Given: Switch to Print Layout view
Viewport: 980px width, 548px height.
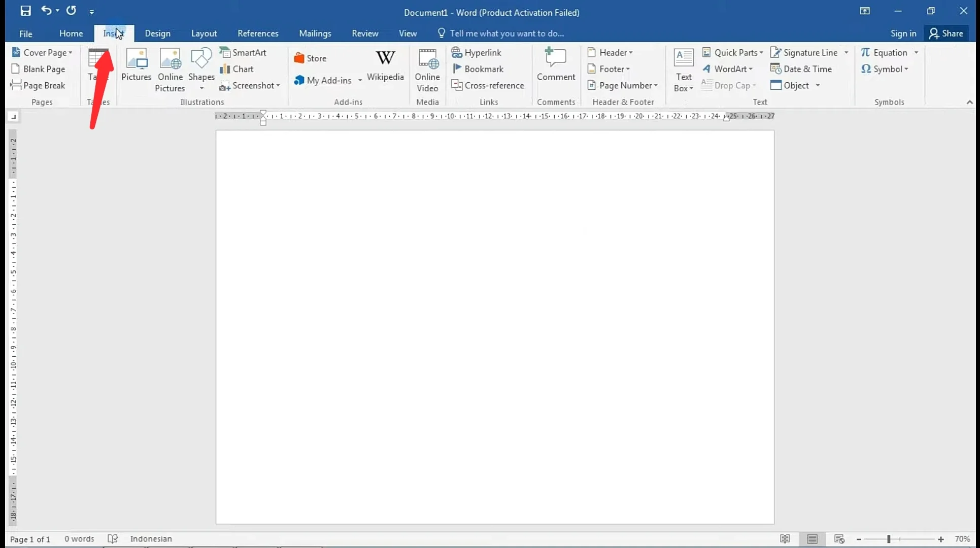Looking at the screenshot, I should point(812,539).
